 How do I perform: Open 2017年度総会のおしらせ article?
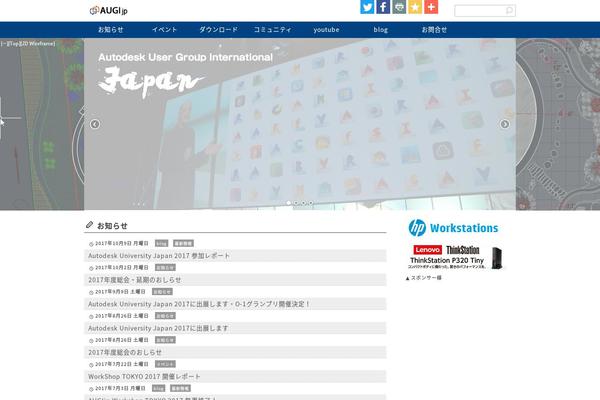[125, 352]
